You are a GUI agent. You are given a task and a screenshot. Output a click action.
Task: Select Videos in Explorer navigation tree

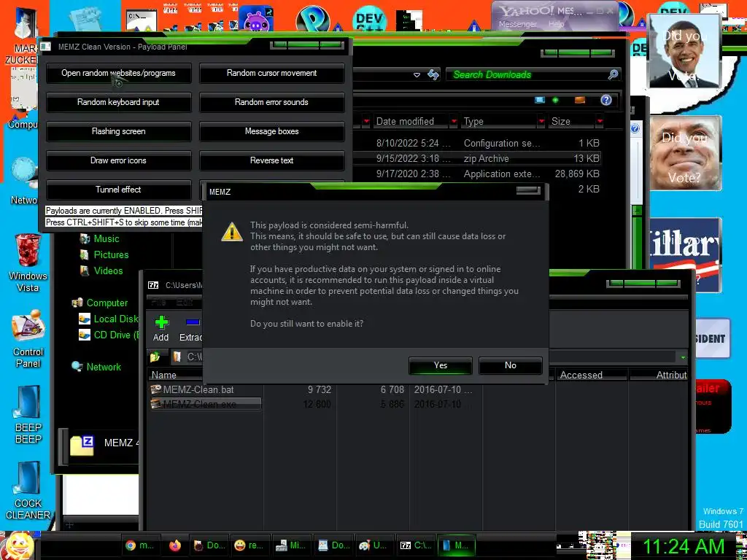coord(108,271)
